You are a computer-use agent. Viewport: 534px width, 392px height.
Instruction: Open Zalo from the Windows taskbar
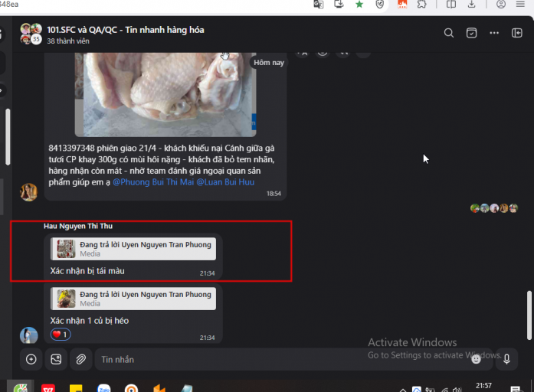click(x=104, y=388)
